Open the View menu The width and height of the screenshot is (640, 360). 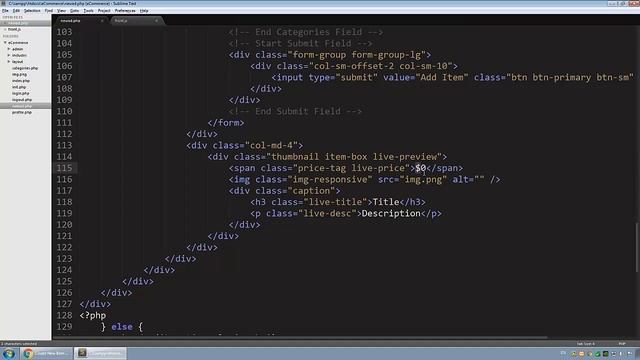pos(61,11)
